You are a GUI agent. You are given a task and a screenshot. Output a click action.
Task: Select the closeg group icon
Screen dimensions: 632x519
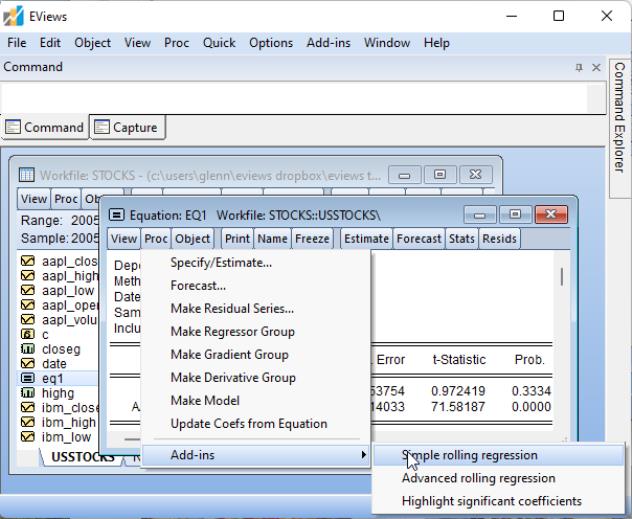(x=28, y=349)
